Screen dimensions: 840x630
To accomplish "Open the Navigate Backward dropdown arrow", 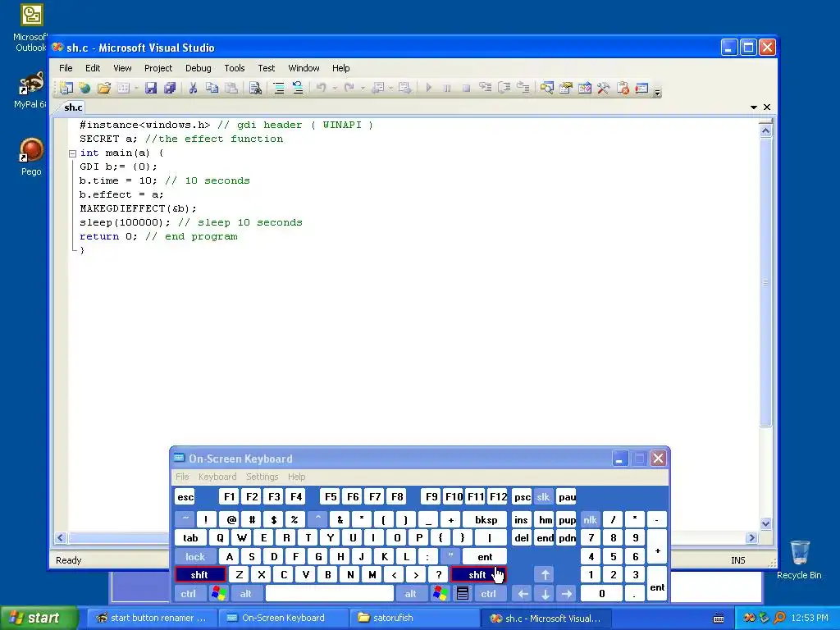I will (390, 88).
